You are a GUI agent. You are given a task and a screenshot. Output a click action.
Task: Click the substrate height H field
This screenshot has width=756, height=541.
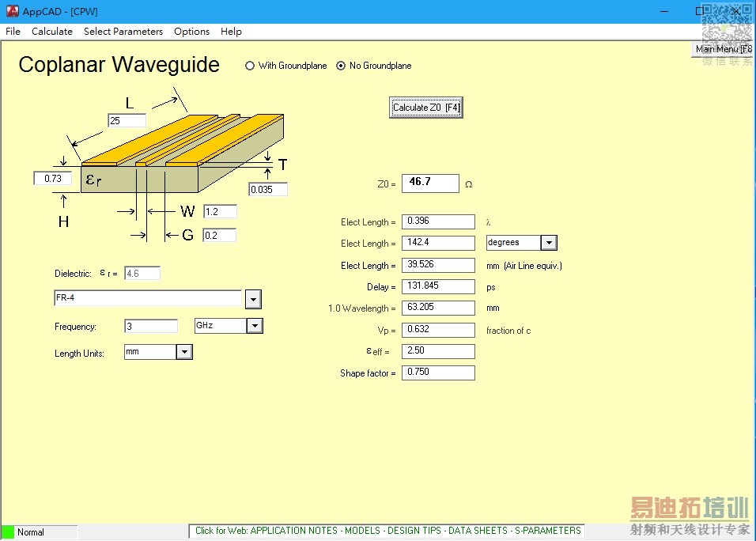53,179
